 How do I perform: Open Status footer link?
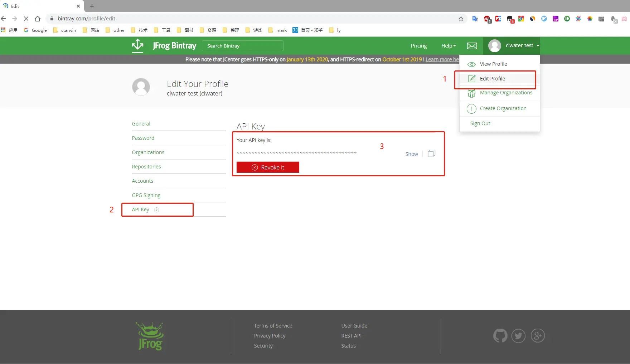click(x=348, y=346)
